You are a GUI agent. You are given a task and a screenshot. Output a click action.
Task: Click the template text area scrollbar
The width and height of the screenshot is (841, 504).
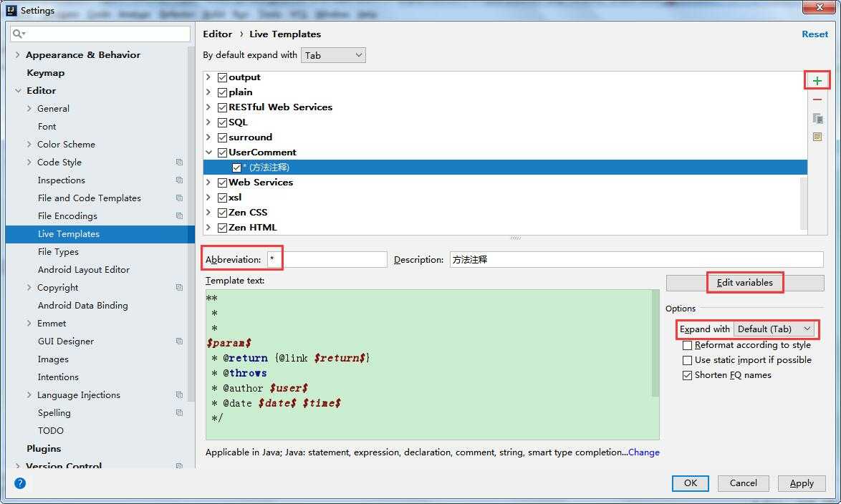point(655,343)
